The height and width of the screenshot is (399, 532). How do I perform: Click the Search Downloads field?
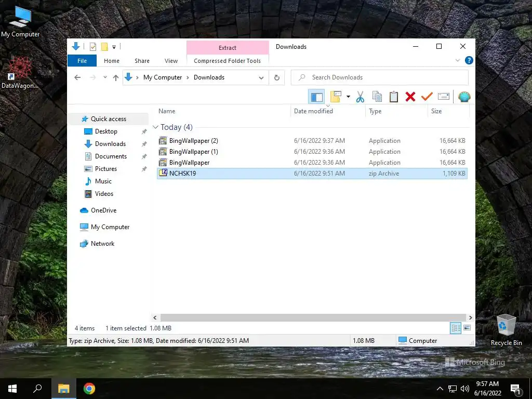380,77
